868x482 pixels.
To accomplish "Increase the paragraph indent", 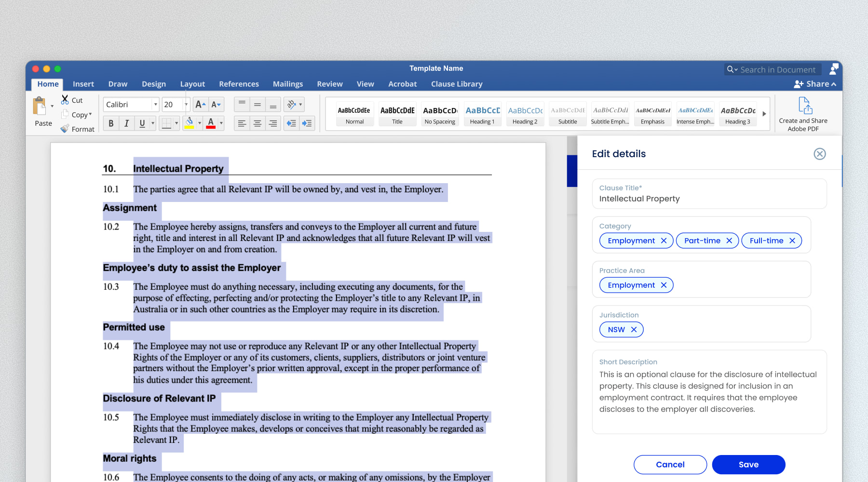I will tap(307, 123).
